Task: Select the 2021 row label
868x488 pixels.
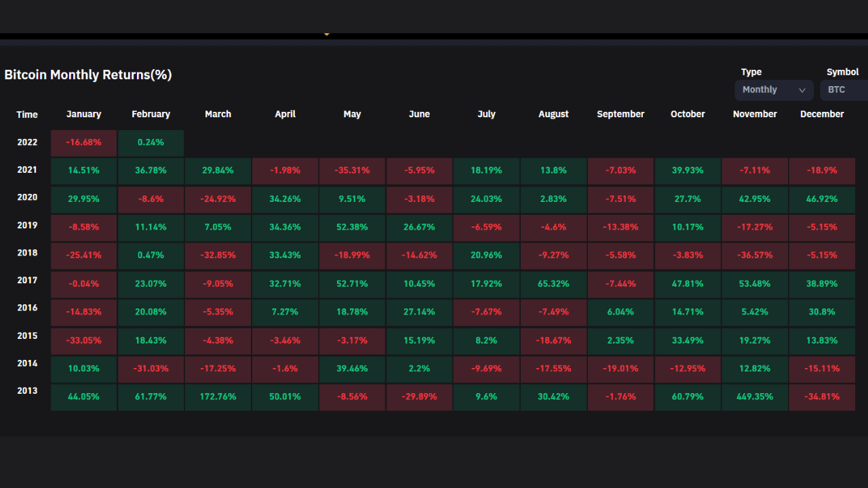Action: (x=27, y=169)
